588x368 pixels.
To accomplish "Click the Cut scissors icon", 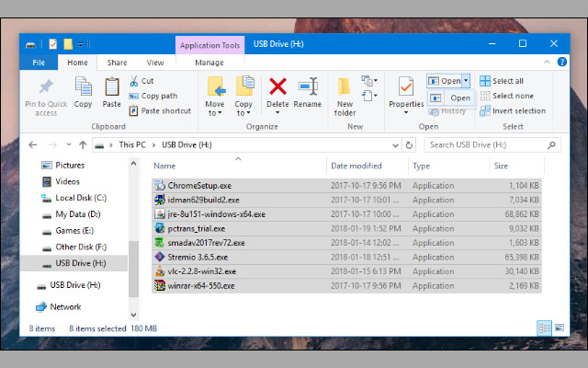I will coord(134,81).
